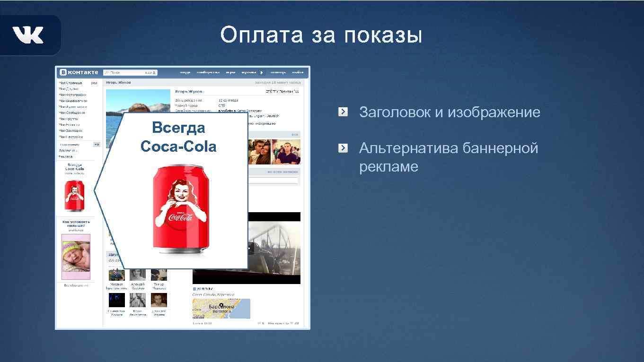
Task: Click the bullet text "Заголовок и изображение"
Action: tap(450, 112)
